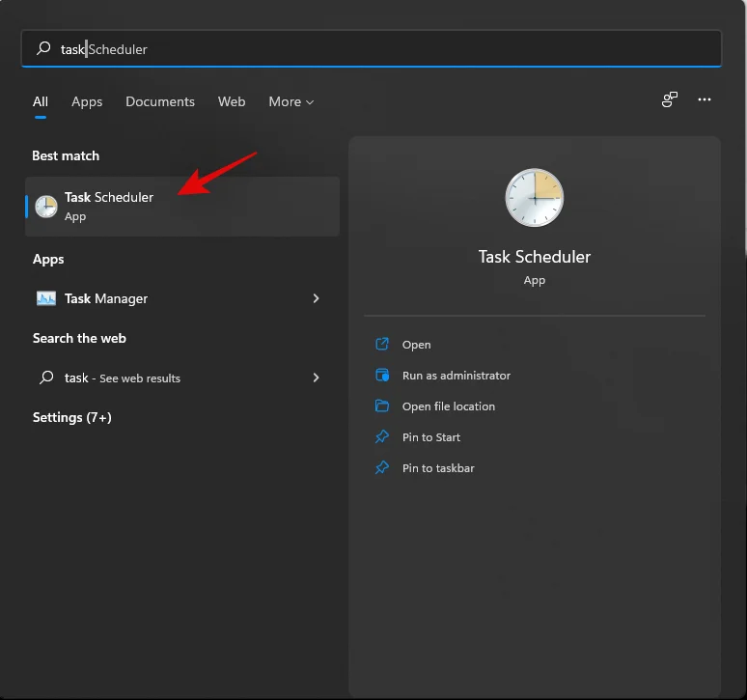Switch to the All tab
The height and width of the screenshot is (700, 747).
point(41,101)
